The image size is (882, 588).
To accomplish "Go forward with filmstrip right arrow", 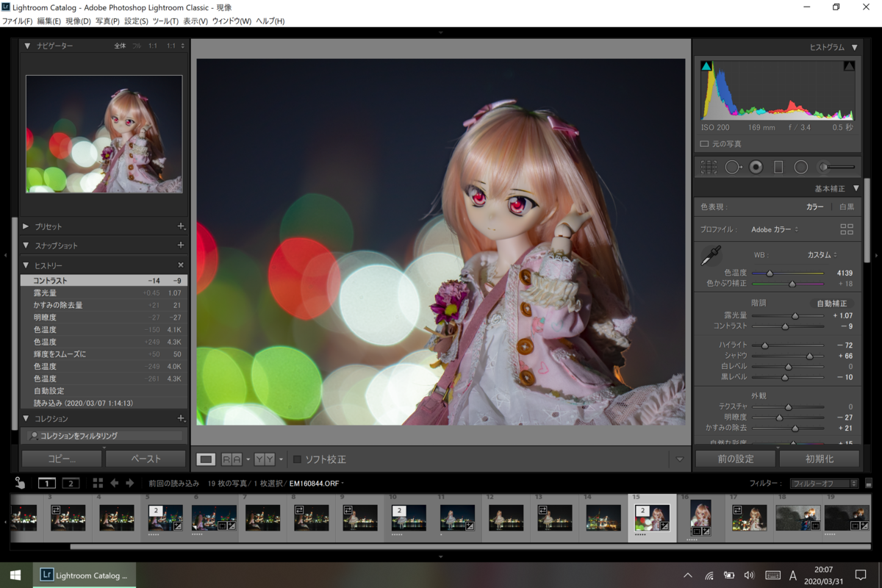I will 130,483.
